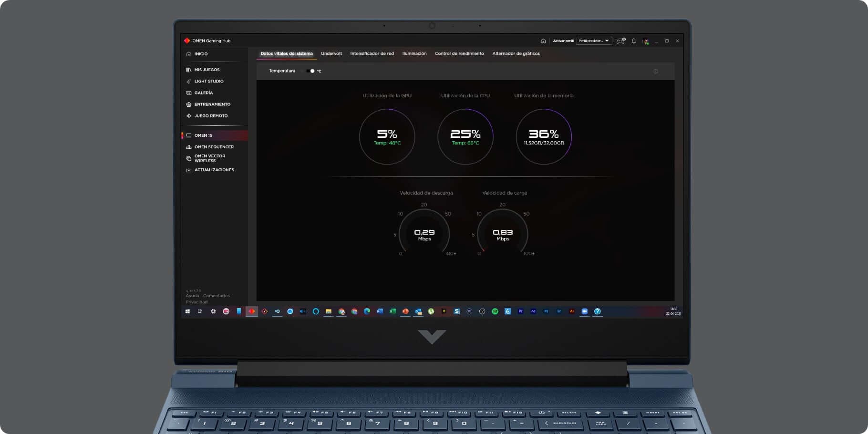
Task: Open Zoom from the taskbar
Action: (x=585, y=311)
